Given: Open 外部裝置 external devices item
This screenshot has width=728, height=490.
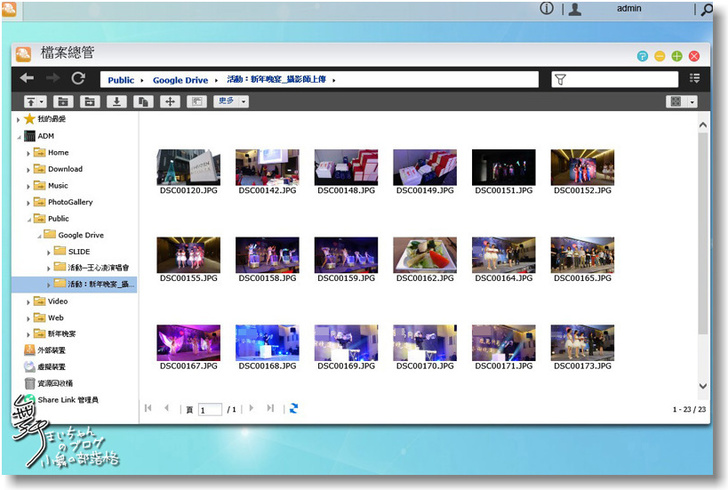Looking at the screenshot, I should [x=51, y=350].
